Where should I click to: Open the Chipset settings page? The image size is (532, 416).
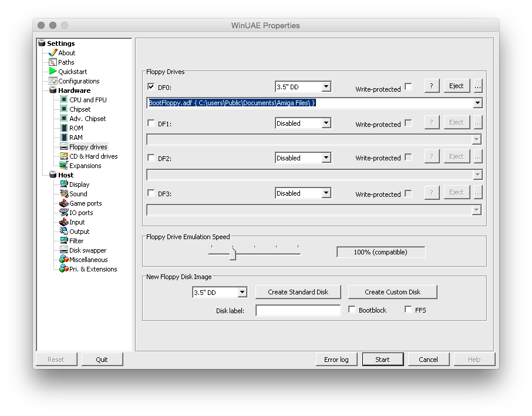[x=80, y=109]
